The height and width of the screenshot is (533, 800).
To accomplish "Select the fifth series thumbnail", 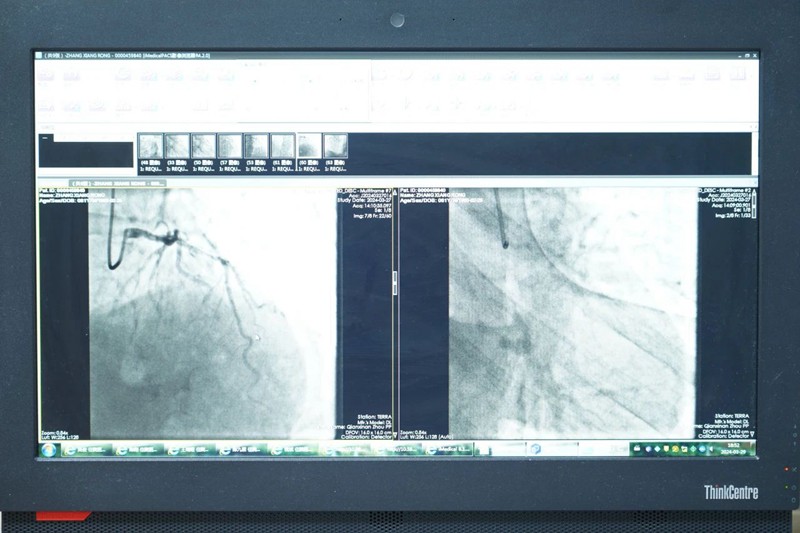I will click(x=257, y=147).
